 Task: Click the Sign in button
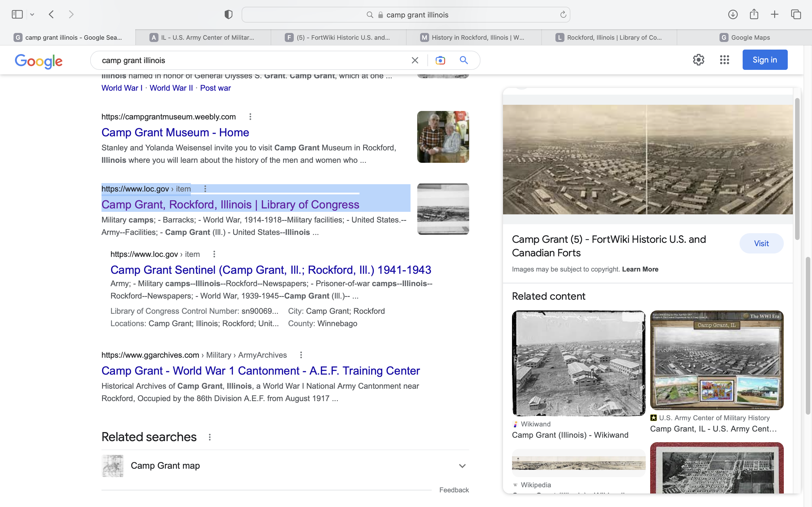pyautogui.click(x=765, y=60)
